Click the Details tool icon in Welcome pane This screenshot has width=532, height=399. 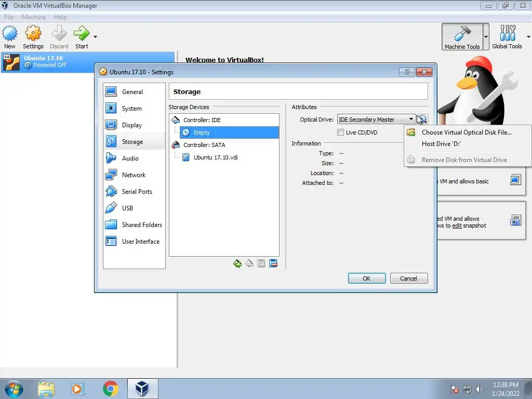click(515, 180)
